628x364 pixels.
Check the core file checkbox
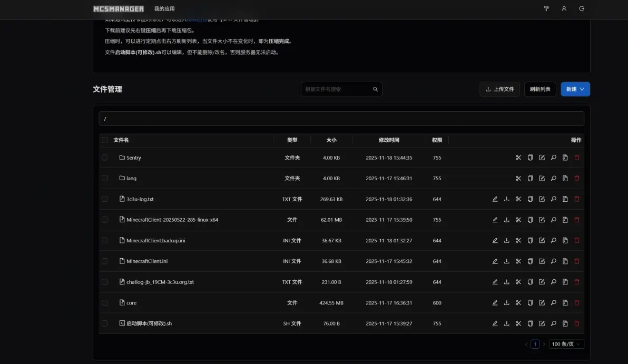pos(104,303)
